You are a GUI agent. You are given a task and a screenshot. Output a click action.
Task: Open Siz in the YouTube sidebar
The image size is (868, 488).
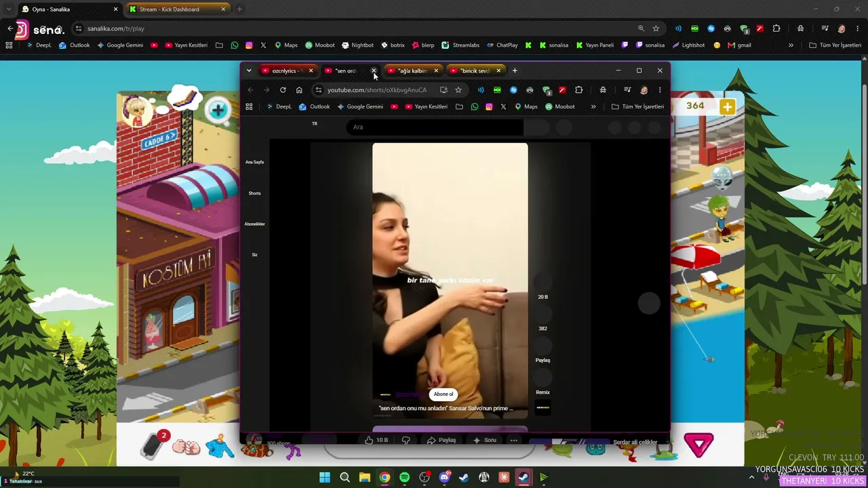pos(254,255)
